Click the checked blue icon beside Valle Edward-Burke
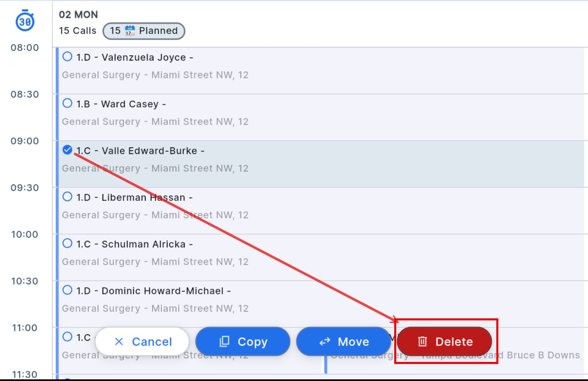Viewport: 588px width, 381px height. 67,150
